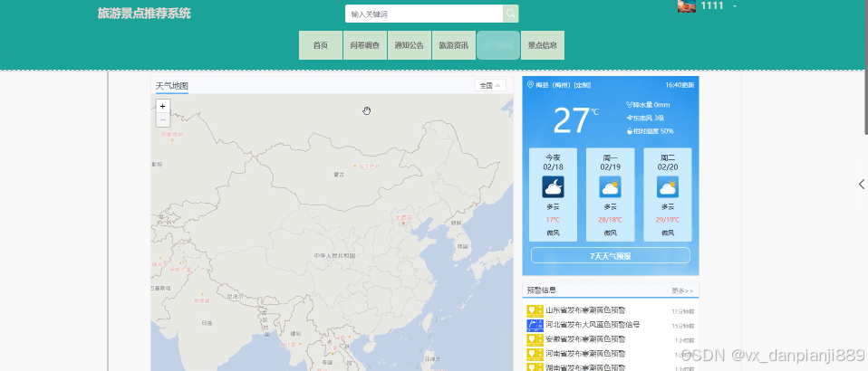
Task: Click the 29/19℃ temperature for 周二
Action: tap(668, 220)
